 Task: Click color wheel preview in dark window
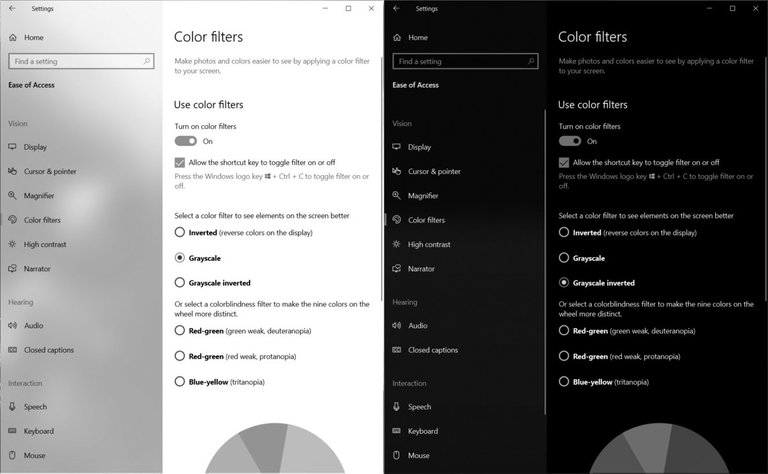pyautogui.click(x=659, y=448)
